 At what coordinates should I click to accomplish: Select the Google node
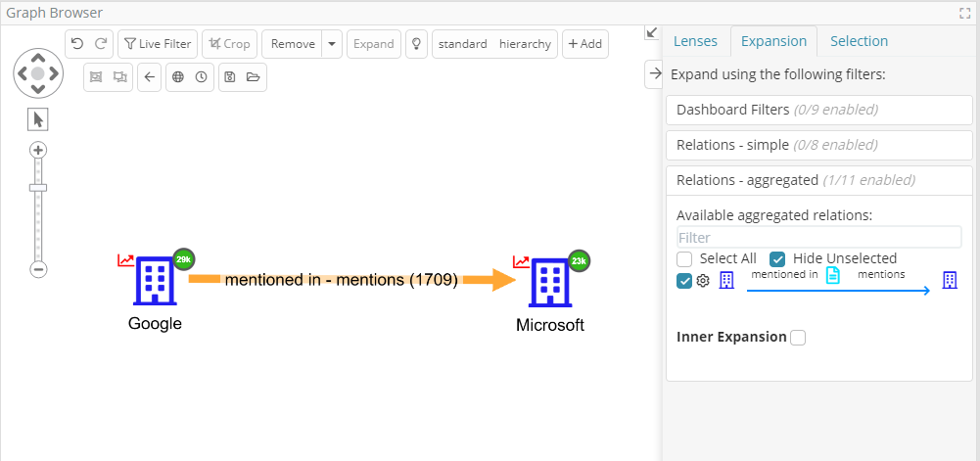155,281
